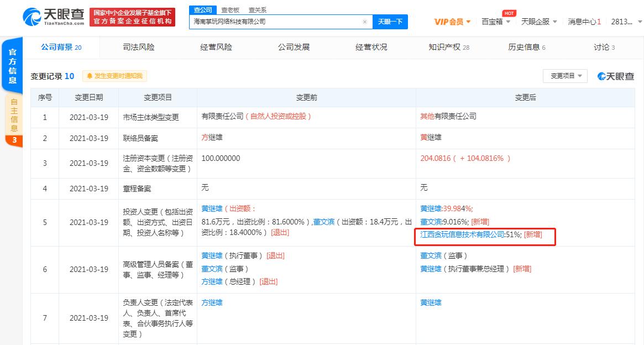Switch to the 经营风险 tab
The image size is (644, 345).
(216, 47)
